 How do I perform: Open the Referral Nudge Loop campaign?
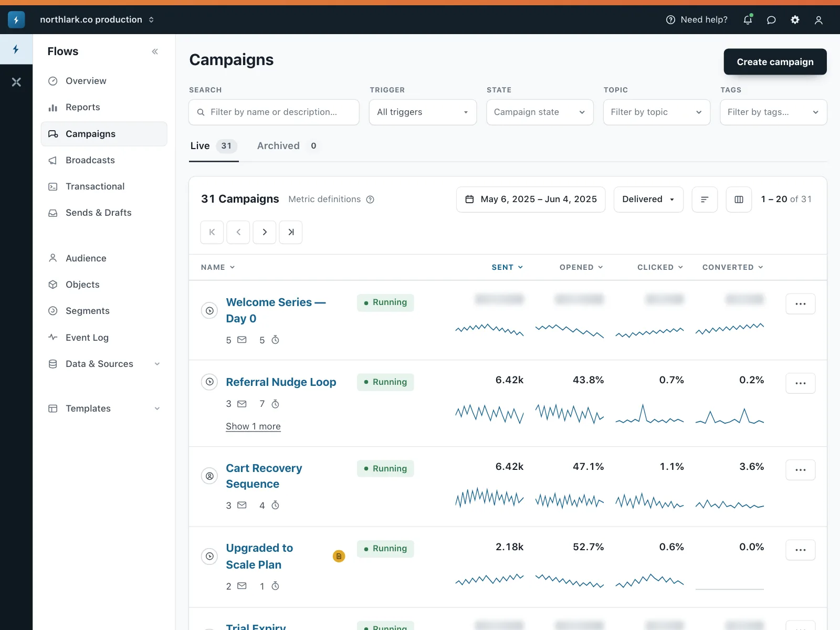(281, 382)
